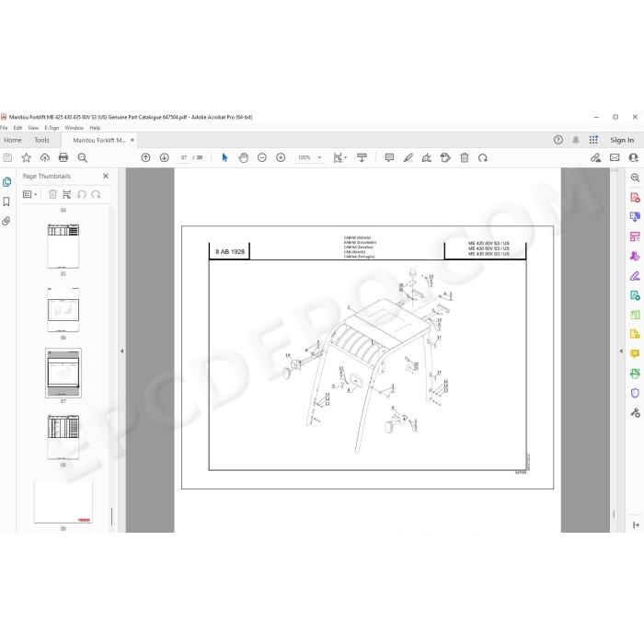This screenshot has width=644, height=644.
Task: Select the hand pan tool
Action: coord(244,157)
